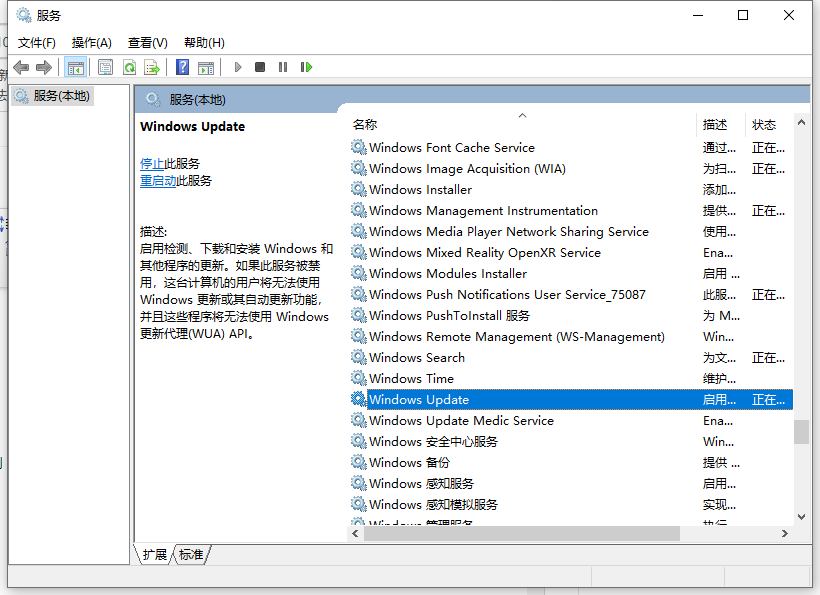Viewport: 820px width, 595px height.
Task: Click the Restart service green icon
Action: pyautogui.click(x=306, y=67)
